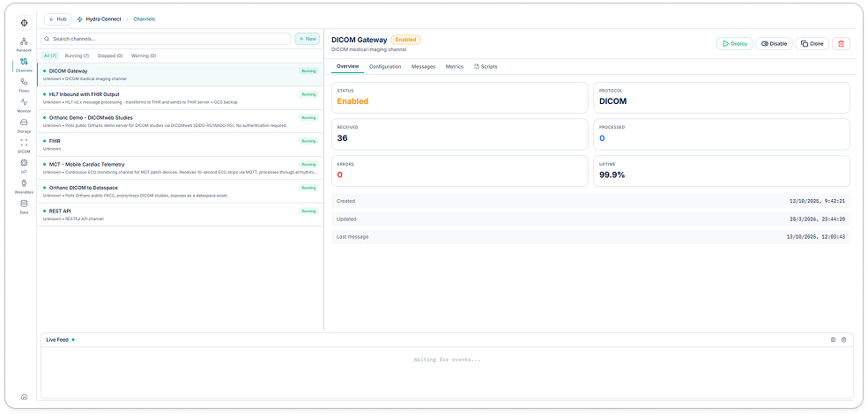The height and width of the screenshot is (415, 868).
Task: Select Orthanc Demo - DICOMweb Studies channel
Action: [181, 122]
